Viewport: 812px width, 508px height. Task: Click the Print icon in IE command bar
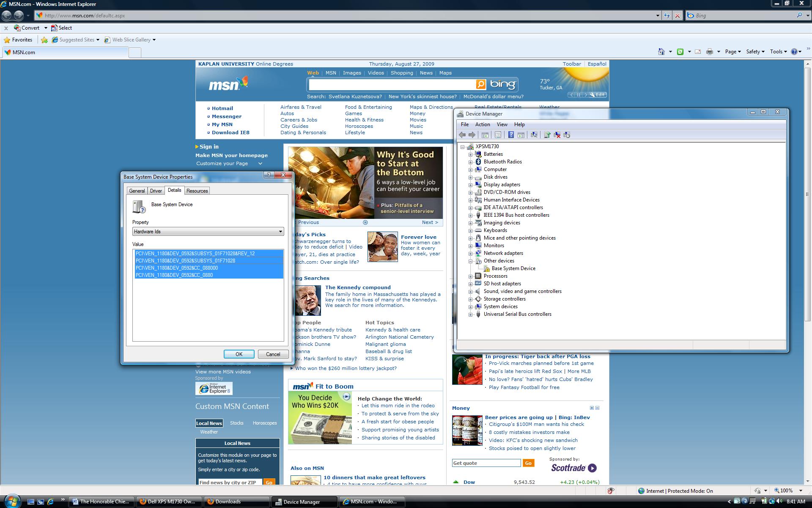(x=710, y=52)
